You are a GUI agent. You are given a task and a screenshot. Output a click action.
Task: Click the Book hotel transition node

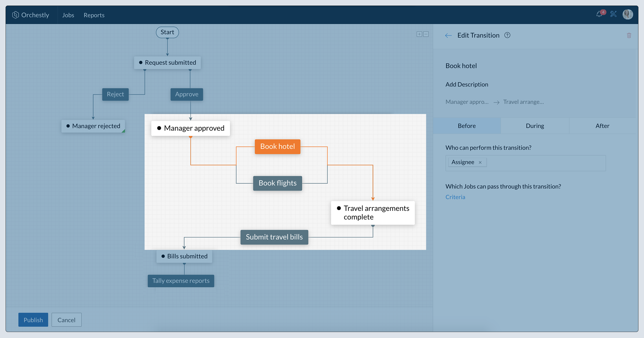coord(277,146)
